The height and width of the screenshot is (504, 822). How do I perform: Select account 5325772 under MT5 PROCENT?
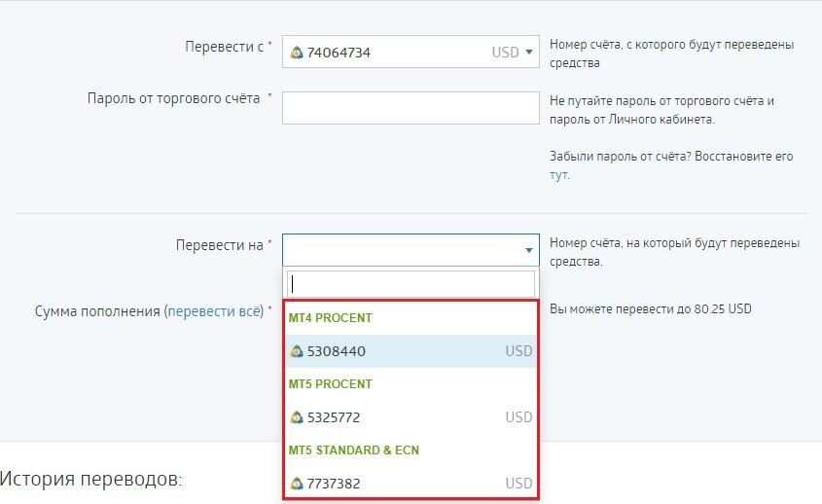point(411,417)
